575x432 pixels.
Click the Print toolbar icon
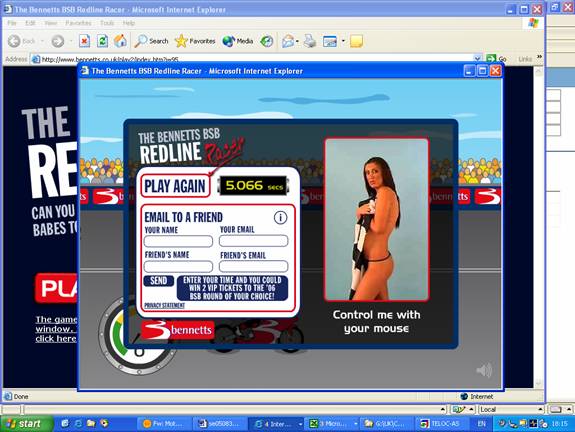pos(310,41)
